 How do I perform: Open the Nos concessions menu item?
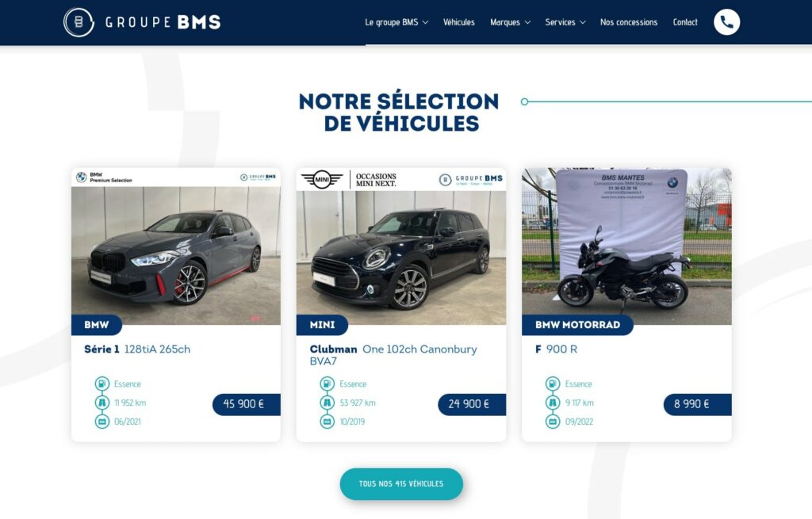(x=629, y=22)
